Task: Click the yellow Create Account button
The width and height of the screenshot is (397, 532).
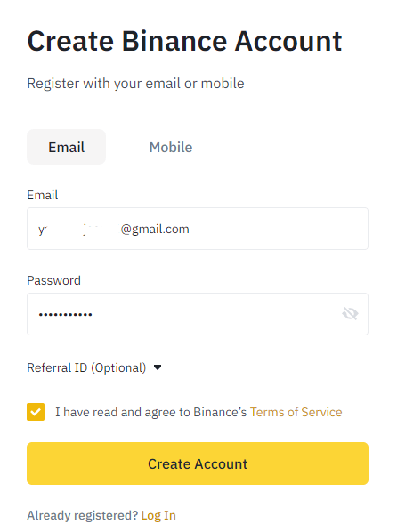Action: (198, 463)
